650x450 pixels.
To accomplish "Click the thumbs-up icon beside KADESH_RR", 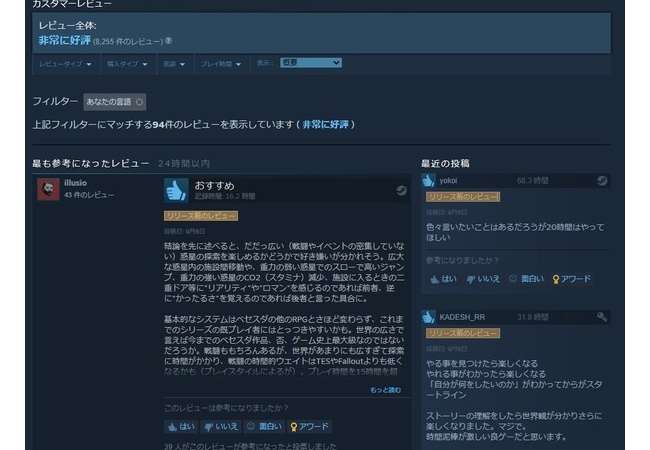I will pos(428,316).
